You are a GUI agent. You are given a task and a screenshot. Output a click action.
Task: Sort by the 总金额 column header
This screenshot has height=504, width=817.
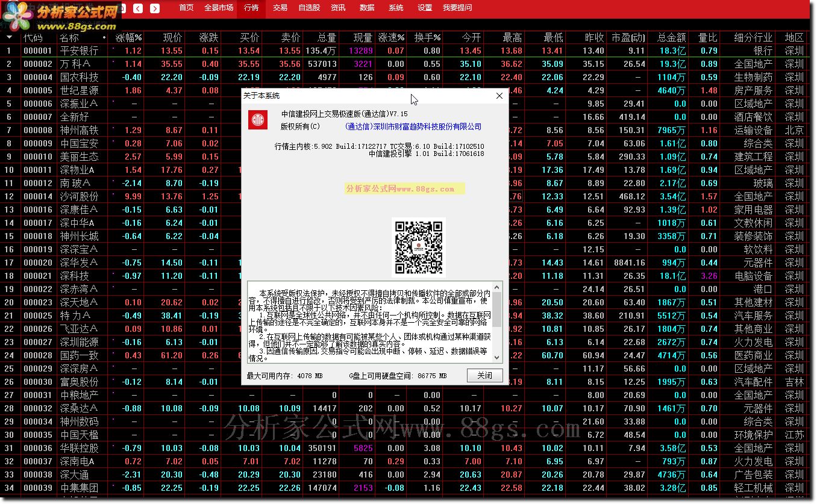click(671, 37)
